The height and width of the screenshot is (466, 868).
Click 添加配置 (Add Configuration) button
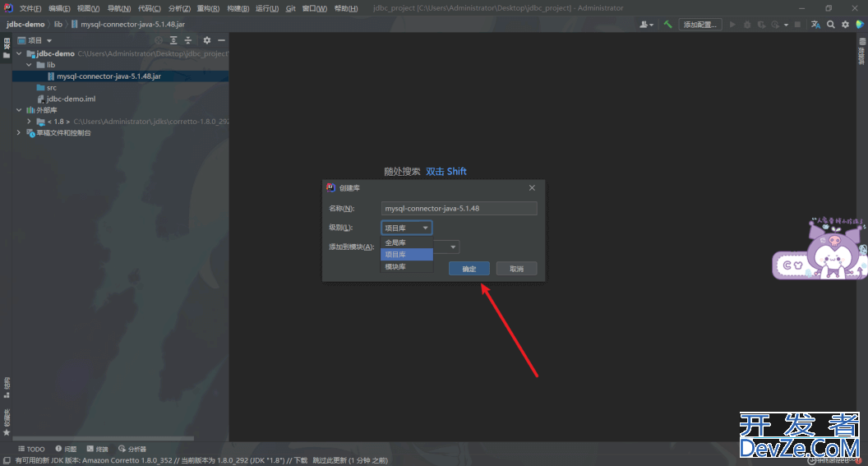699,25
